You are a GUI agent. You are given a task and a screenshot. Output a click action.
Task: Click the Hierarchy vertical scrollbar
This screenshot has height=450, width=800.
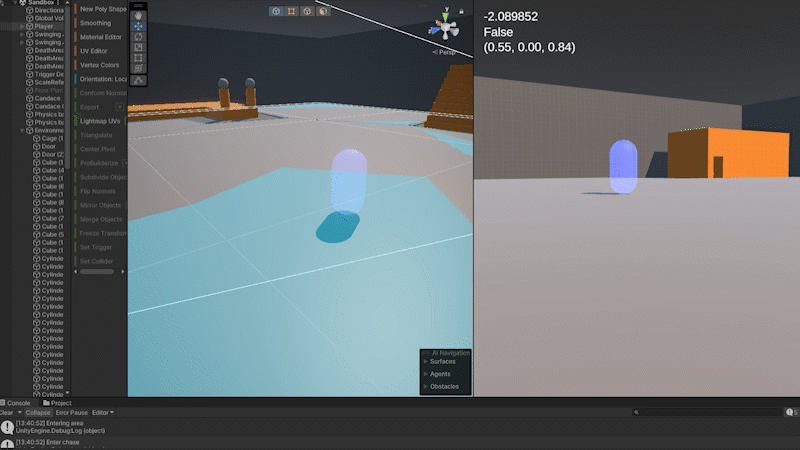click(x=67, y=89)
